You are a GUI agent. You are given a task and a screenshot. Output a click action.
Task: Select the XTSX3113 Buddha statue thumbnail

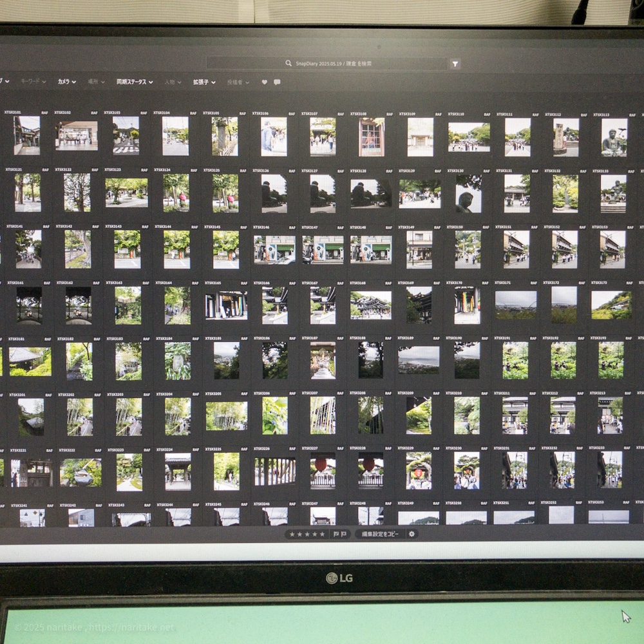click(614, 137)
